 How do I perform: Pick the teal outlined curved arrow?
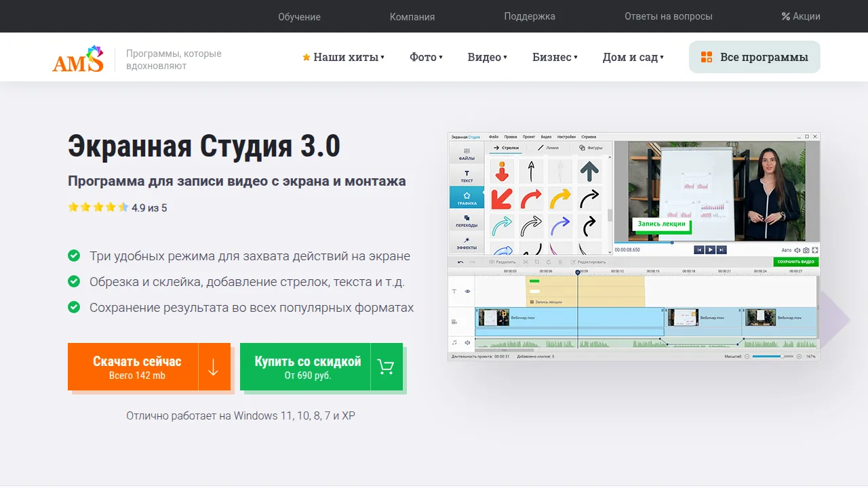click(x=502, y=226)
